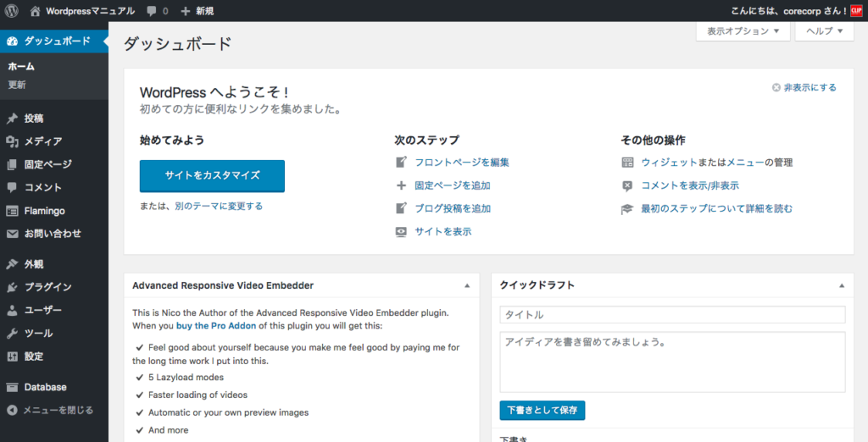Click the WordPress logo in admin bar
Screen dimensions: 868x442
pyautogui.click(x=12, y=11)
